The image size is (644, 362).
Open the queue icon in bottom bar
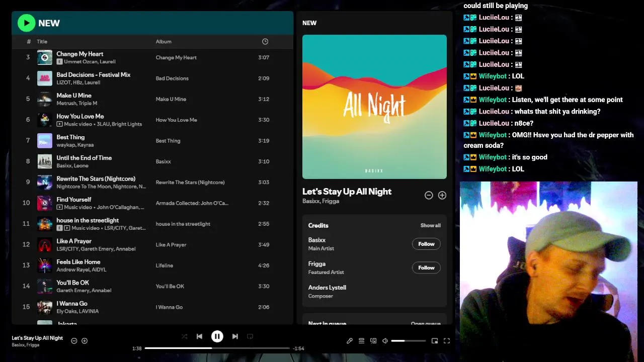tap(361, 341)
